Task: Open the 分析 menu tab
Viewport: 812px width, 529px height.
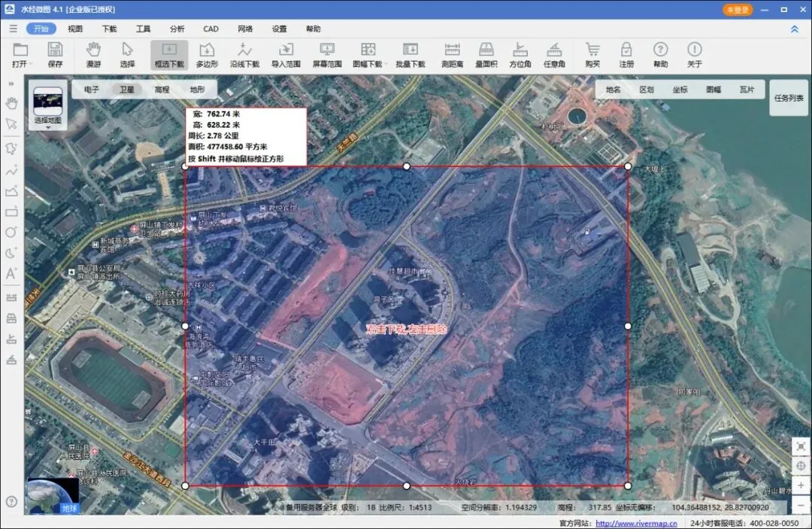Action: point(177,29)
